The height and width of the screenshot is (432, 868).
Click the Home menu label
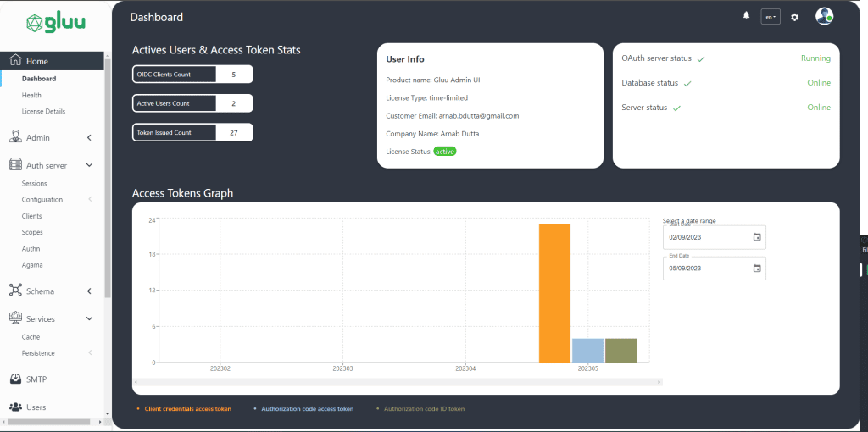point(37,61)
